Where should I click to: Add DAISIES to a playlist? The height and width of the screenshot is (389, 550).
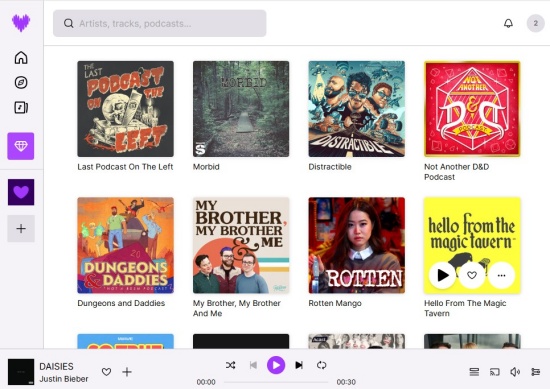(x=127, y=372)
